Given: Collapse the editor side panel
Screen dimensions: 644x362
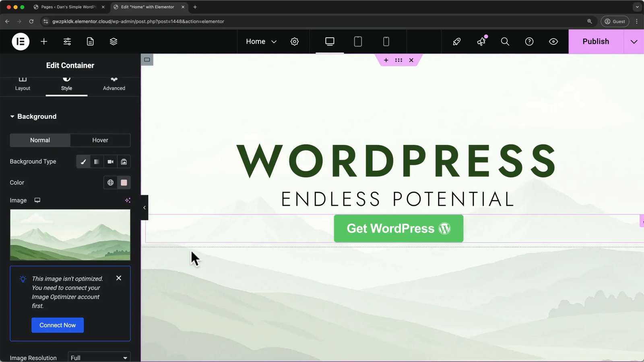Looking at the screenshot, I should [144, 208].
